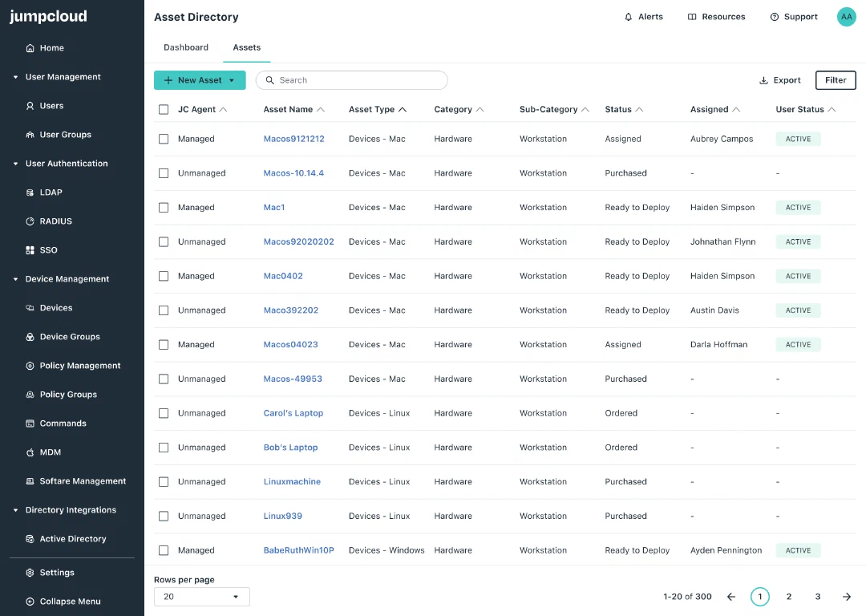Screen dimensions: 866x616
Task: Open the New Asset dropdown arrow
Action: click(232, 81)
